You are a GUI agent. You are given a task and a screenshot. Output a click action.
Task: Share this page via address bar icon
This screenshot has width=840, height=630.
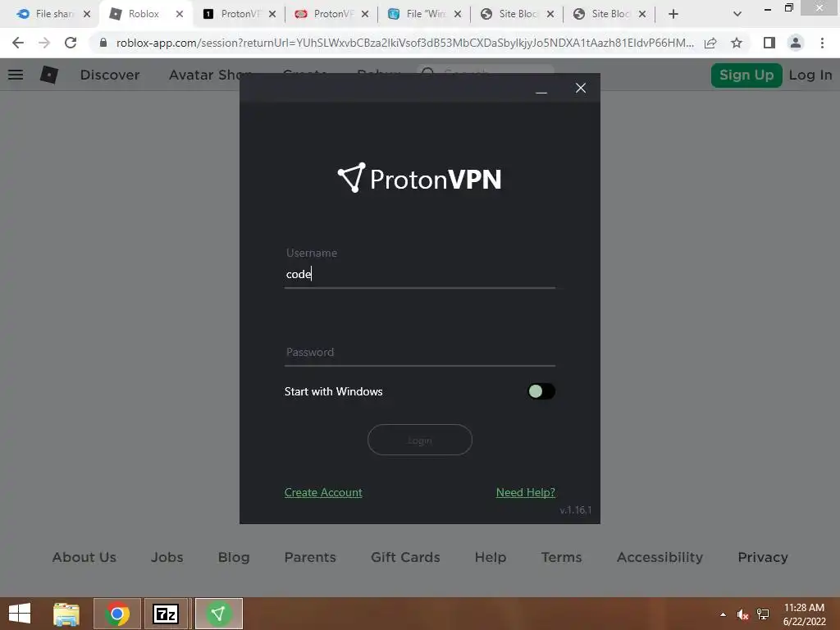tap(710, 43)
